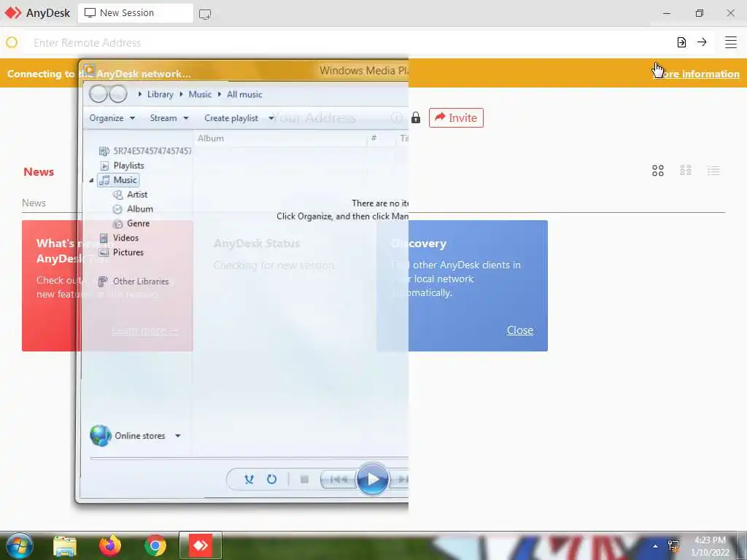Click Close link on the Discovery card
Screen dimensions: 747x560
(x=519, y=330)
